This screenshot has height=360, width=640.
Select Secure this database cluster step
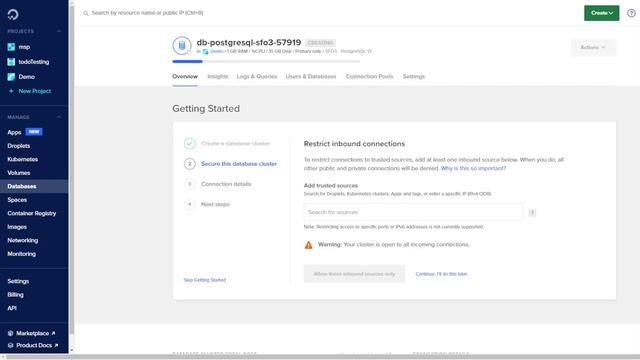[x=239, y=164]
